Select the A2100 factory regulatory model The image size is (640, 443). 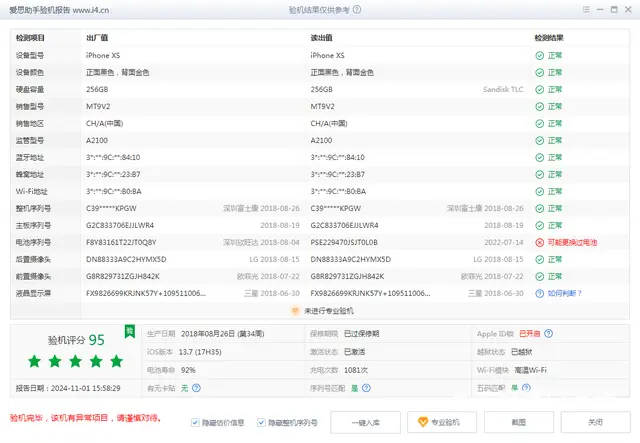97,140
